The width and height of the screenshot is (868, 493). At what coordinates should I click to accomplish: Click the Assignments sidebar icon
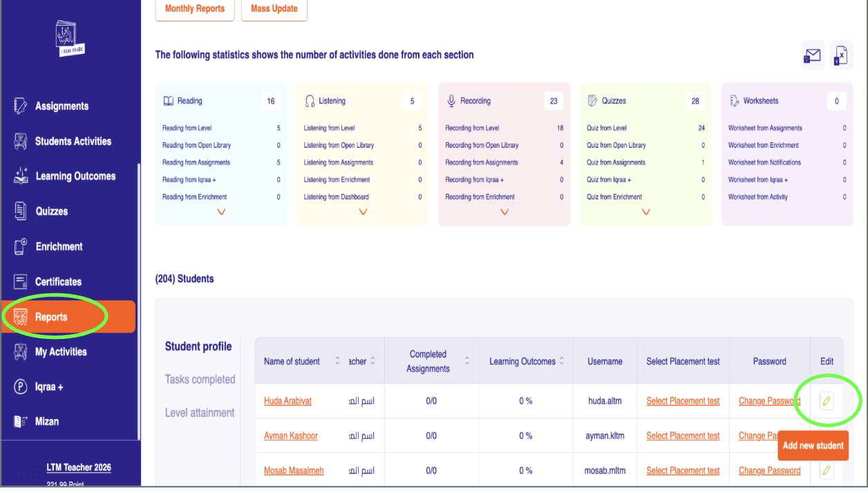[21, 106]
